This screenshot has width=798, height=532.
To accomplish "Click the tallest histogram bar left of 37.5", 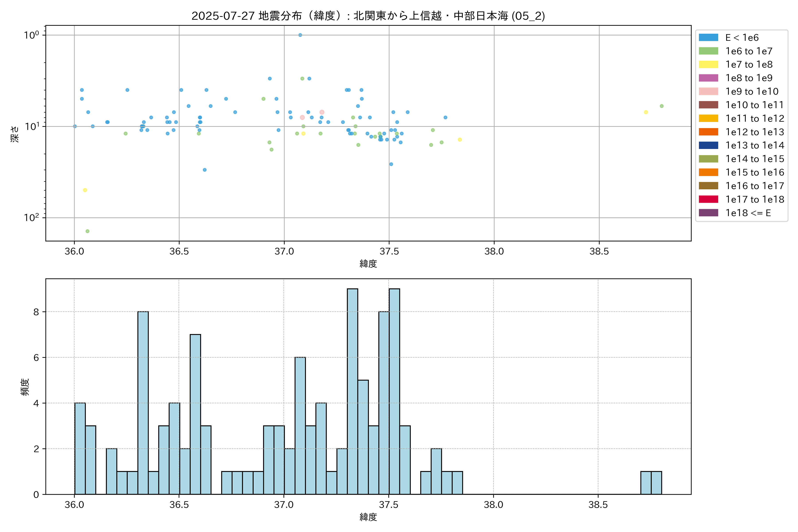I will pos(352,391).
